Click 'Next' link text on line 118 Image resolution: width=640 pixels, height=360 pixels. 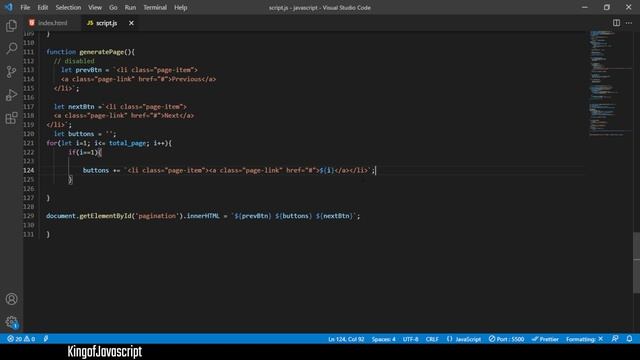click(x=171, y=116)
